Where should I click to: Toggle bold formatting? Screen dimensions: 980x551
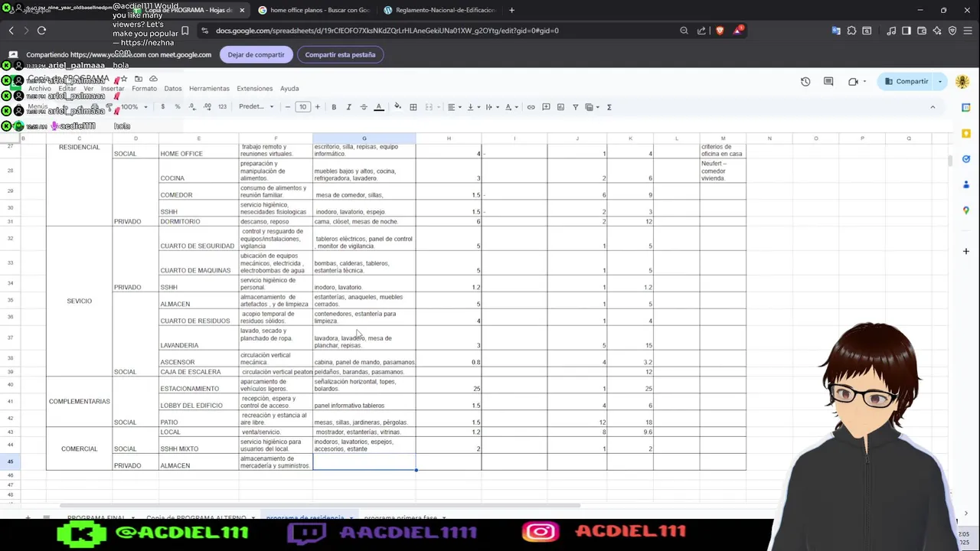coord(334,107)
